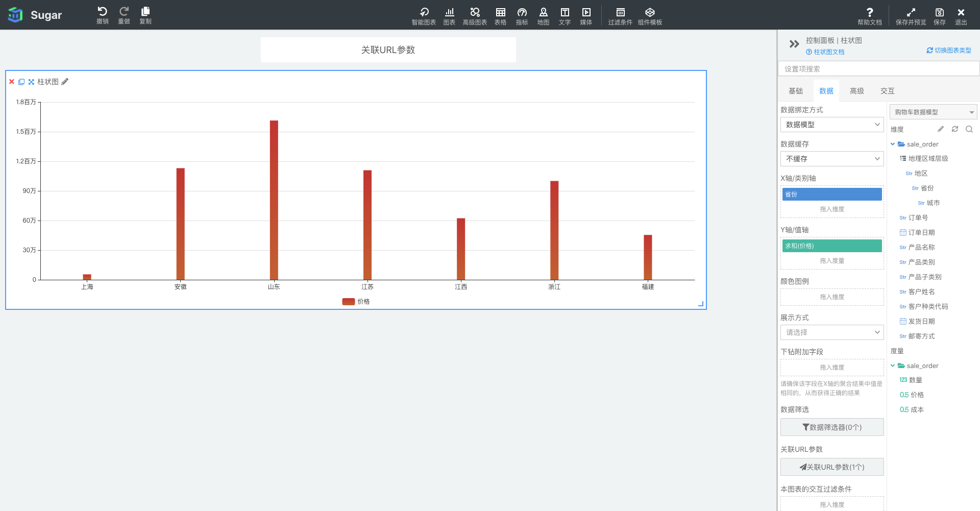This screenshot has height=511, width=980.
Task: Select the 客户姓名 dimension field
Action: (x=917, y=292)
